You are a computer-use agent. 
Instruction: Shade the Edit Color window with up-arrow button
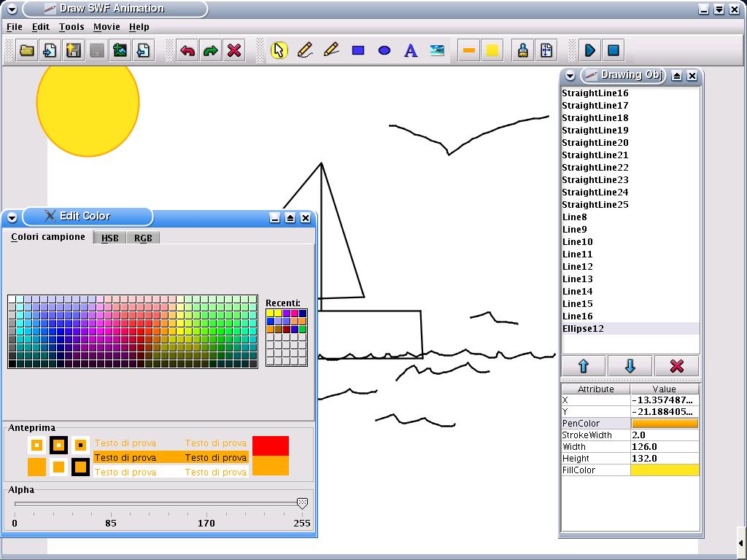[x=290, y=217]
